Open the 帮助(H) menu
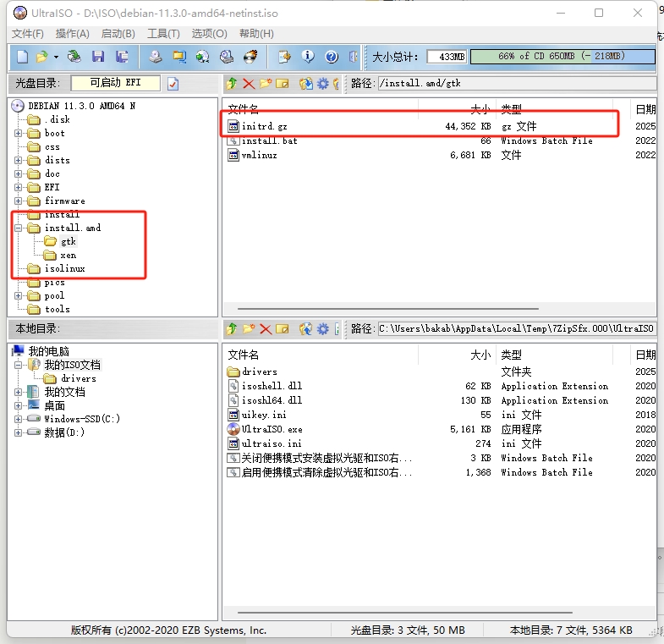 256,34
